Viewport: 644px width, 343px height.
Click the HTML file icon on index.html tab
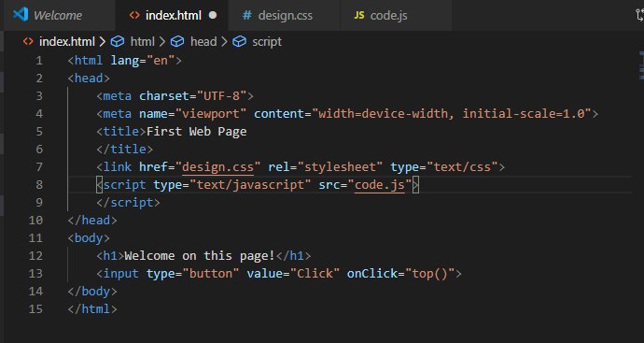pyautogui.click(x=134, y=16)
